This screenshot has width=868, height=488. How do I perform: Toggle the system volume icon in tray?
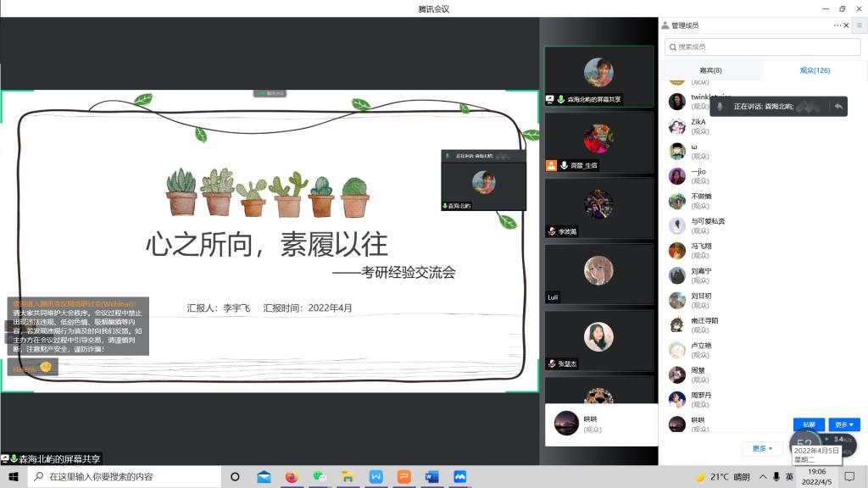776,477
